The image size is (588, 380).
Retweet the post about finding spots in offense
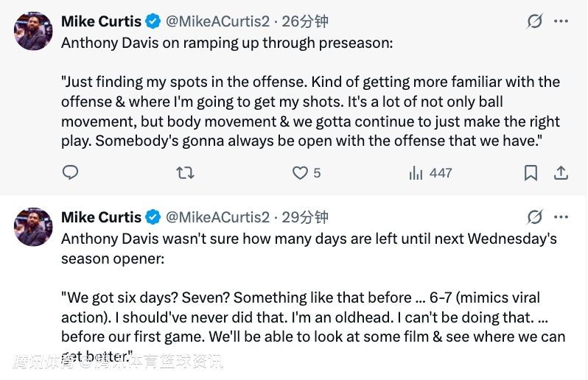(185, 173)
